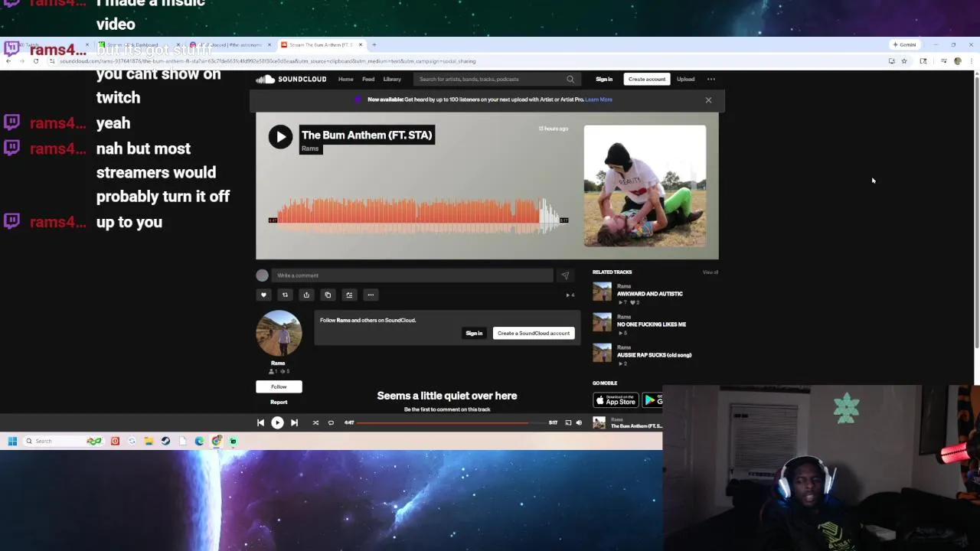The width and height of the screenshot is (980, 551).
Task: Click the Follow button under Rams avatar
Action: (x=279, y=386)
